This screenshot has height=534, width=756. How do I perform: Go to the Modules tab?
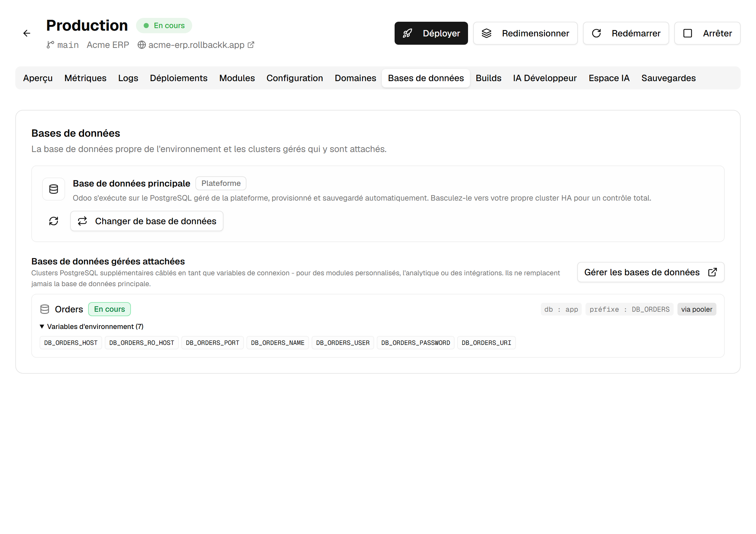point(237,78)
